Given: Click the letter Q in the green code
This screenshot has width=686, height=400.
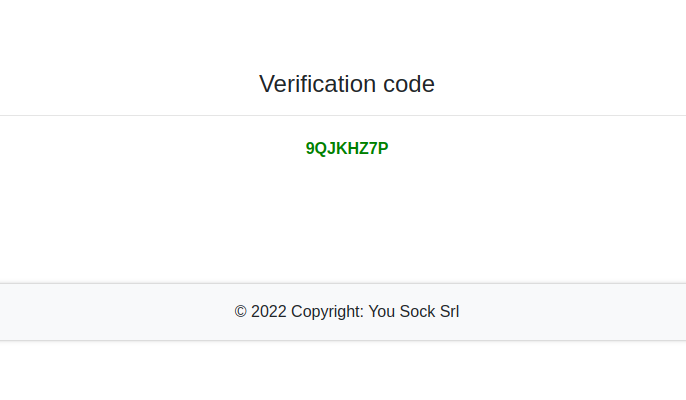Looking at the screenshot, I should [x=322, y=149].
